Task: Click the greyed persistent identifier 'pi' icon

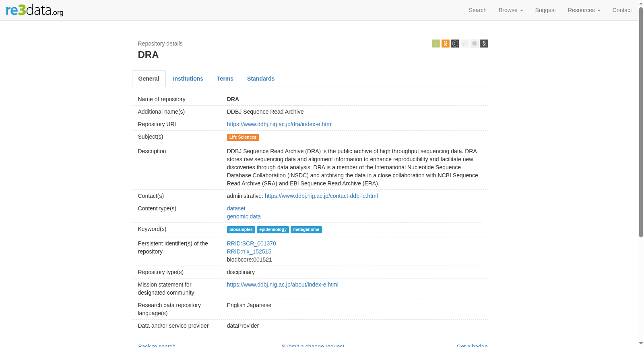Action: click(464, 44)
